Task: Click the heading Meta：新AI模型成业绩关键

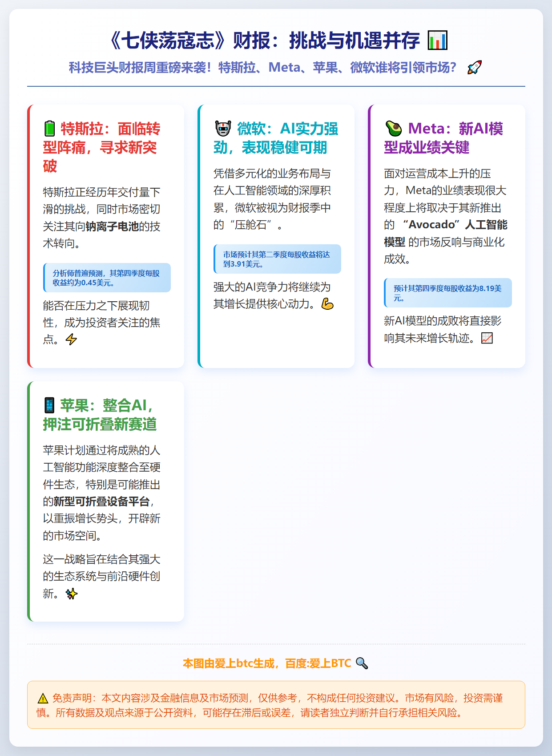Action: (443, 138)
